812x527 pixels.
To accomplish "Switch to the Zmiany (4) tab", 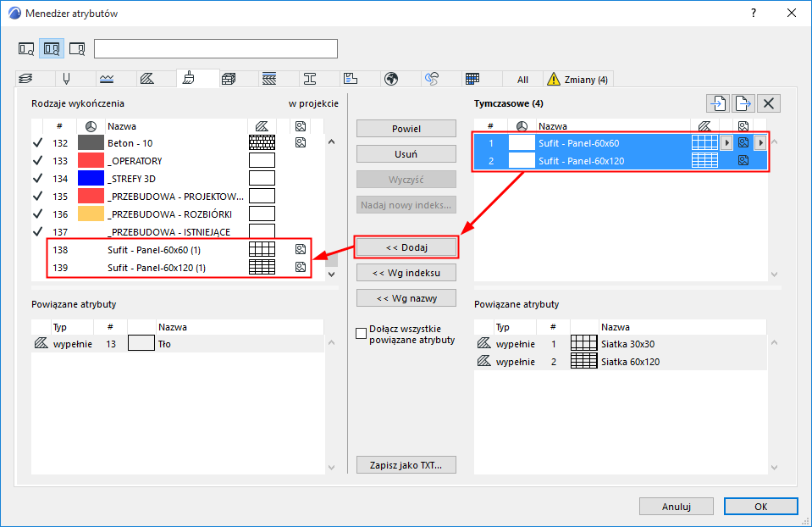I will [578, 80].
